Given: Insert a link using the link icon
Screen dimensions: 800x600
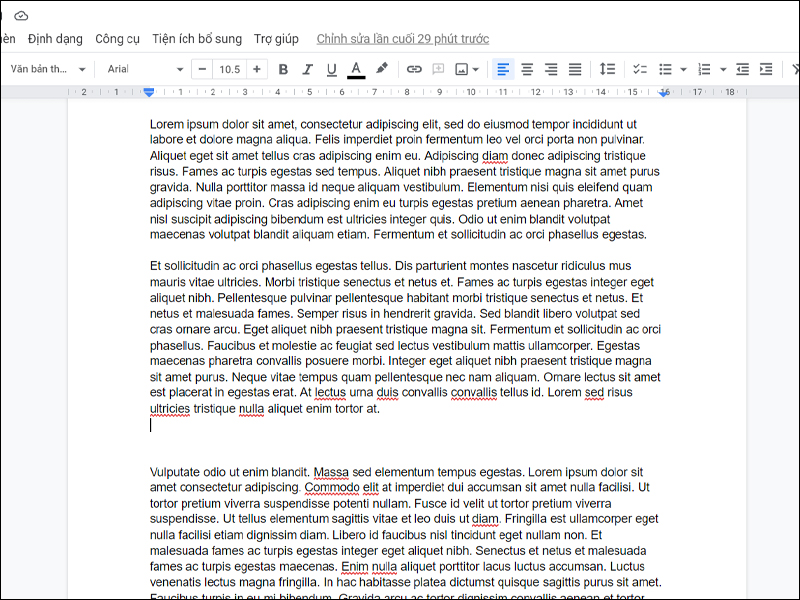Looking at the screenshot, I should [x=414, y=70].
